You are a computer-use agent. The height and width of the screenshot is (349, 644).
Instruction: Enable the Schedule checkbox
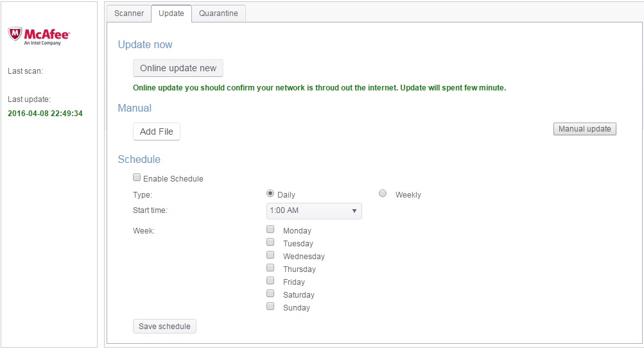[x=137, y=178]
